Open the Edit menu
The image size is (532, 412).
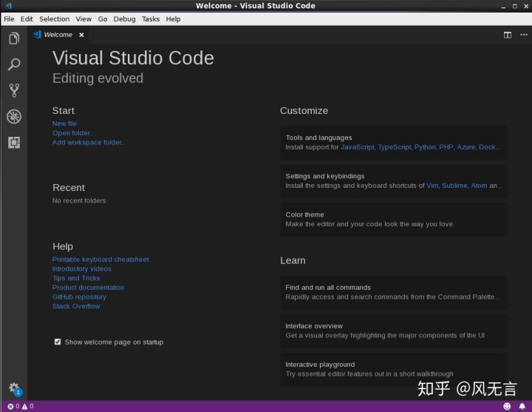[27, 19]
